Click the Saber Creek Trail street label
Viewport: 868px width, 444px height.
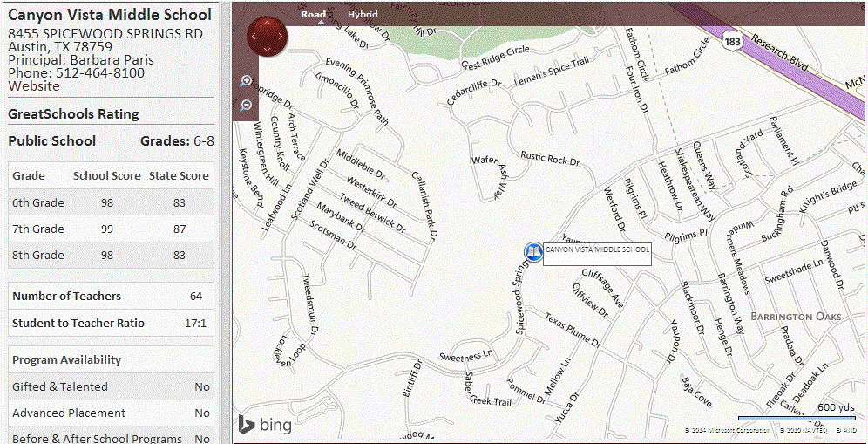tap(486, 389)
